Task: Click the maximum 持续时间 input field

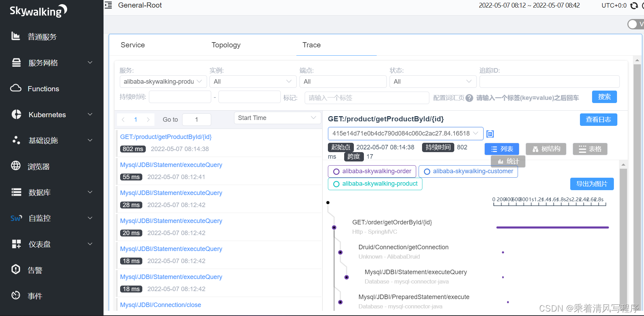Action: click(249, 97)
